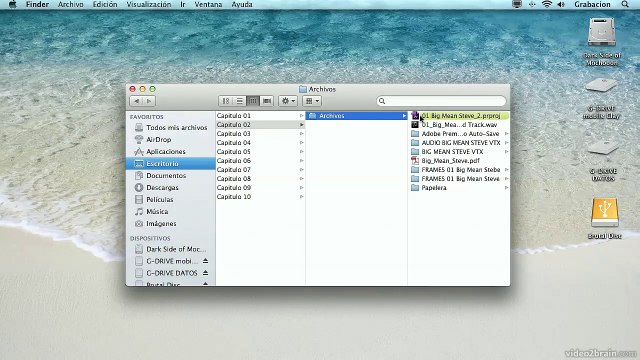The width and height of the screenshot is (640, 360).
Task: Click the PDF file icon
Action: click(415, 161)
